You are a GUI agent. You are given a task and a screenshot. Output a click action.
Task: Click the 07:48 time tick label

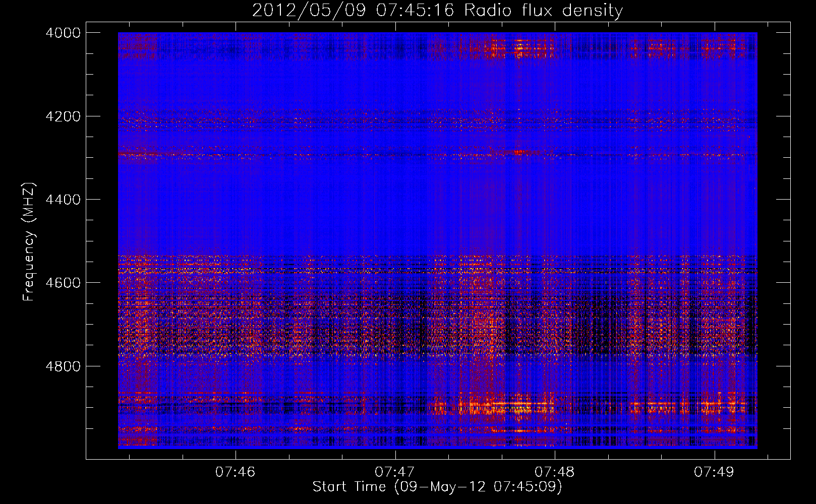click(x=555, y=472)
